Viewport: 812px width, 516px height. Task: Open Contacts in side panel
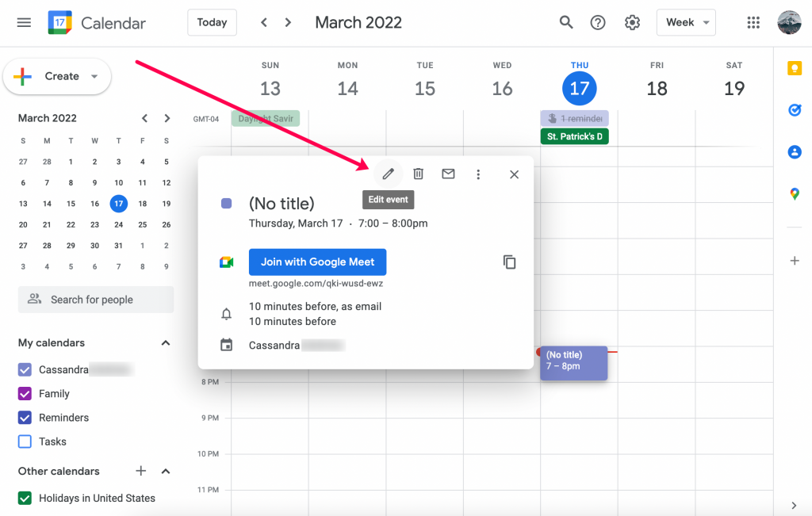tap(795, 151)
